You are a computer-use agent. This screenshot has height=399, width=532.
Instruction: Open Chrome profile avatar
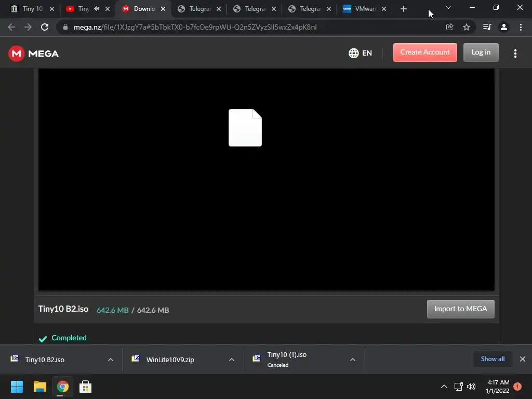coord(504,27)
